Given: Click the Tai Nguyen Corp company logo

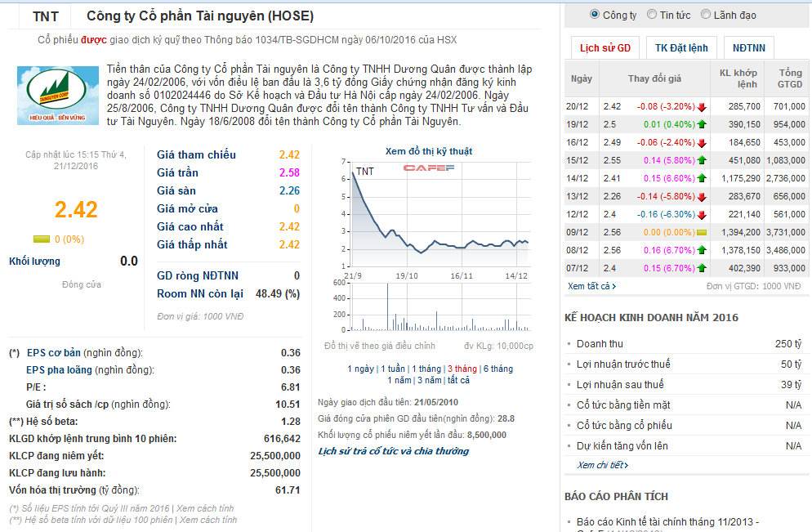Looking at the screenshot, I should pos(58,96).
